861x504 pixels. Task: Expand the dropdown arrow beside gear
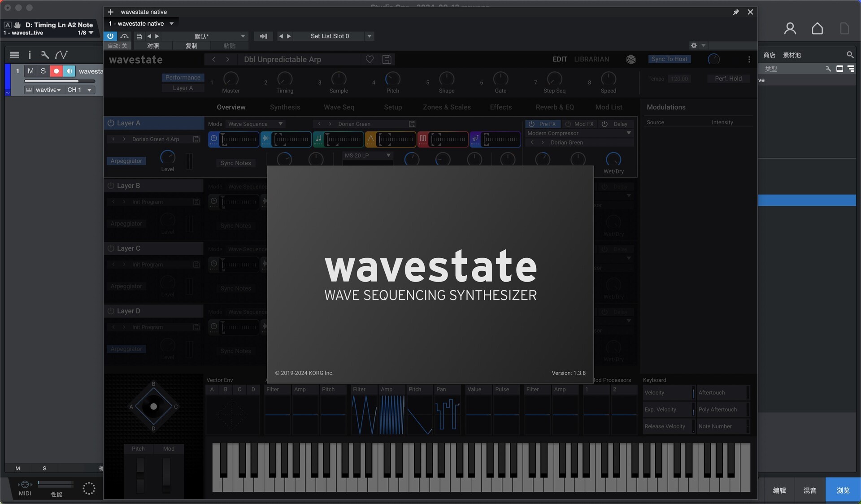point(704,45)
